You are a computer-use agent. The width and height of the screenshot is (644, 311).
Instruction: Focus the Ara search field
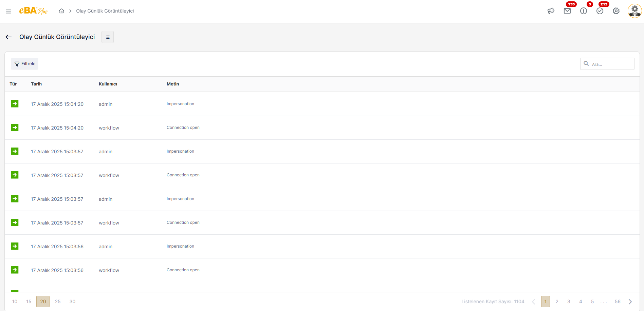[607, 64]
